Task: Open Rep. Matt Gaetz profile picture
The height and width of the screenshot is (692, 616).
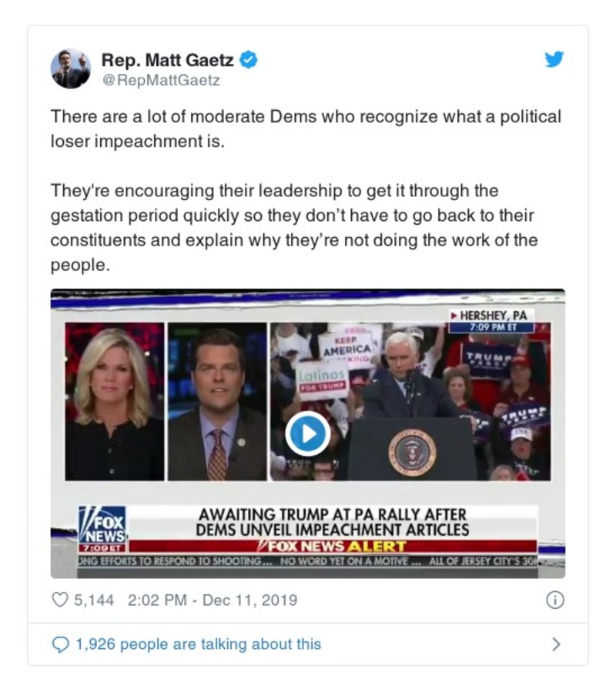Action: (71, 69)
